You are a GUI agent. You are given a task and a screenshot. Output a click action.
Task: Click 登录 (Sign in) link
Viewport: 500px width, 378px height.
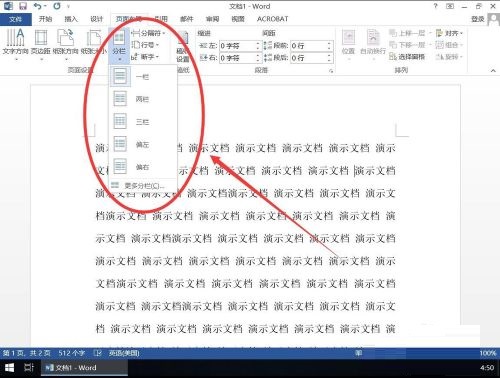[477, 19]
